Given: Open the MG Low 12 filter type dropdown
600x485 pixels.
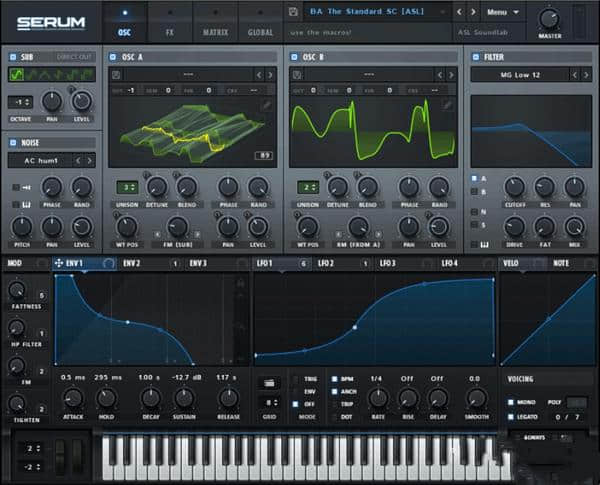Looking at the screenshot, I should [x=520, y=75].
